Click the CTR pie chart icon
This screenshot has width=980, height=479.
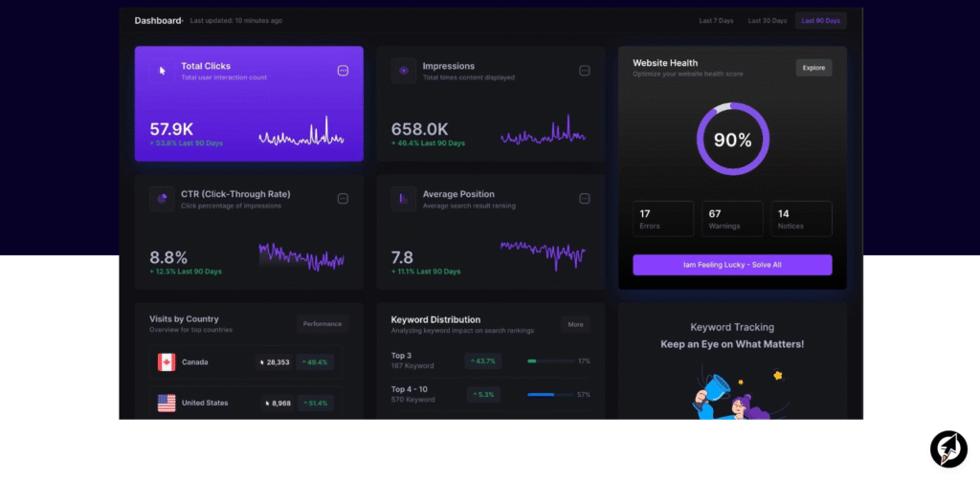(x=162, y=199)
